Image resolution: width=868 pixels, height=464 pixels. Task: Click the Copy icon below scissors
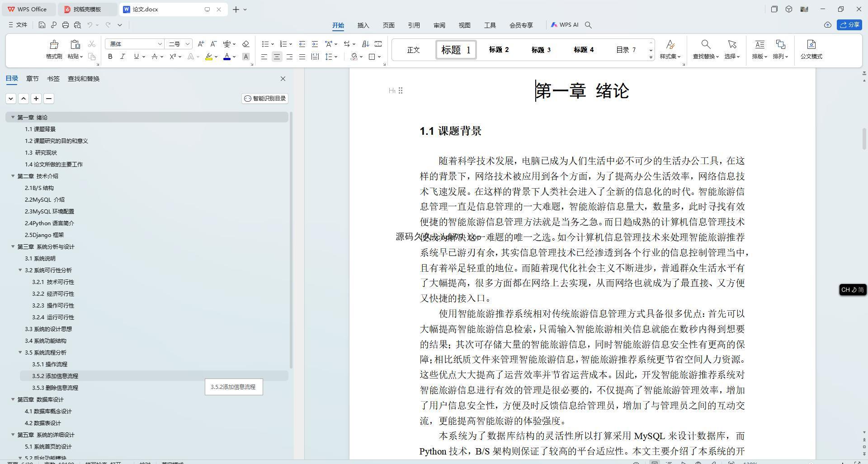[x=92, y=57]
